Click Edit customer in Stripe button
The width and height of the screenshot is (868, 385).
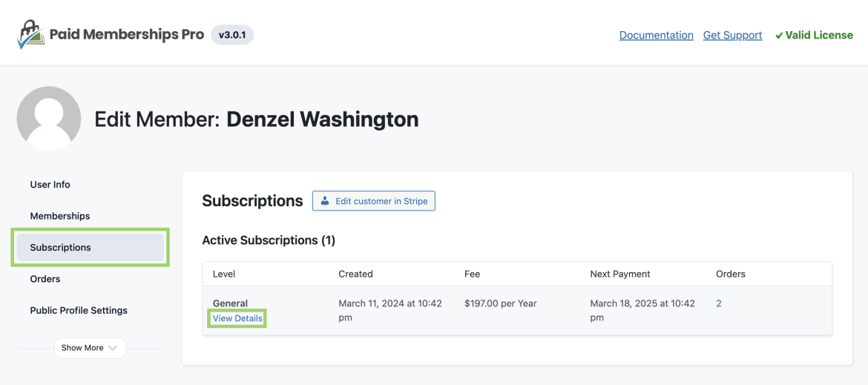373,201
